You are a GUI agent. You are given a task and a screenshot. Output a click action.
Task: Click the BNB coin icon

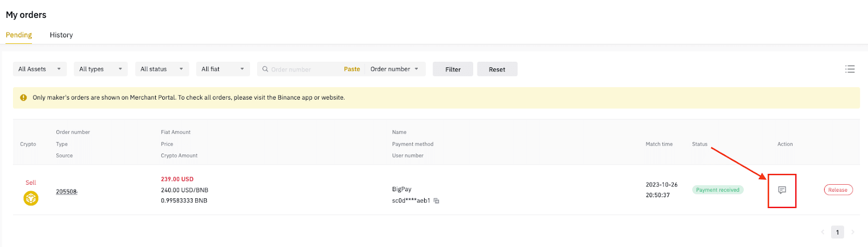coord(31,199)
